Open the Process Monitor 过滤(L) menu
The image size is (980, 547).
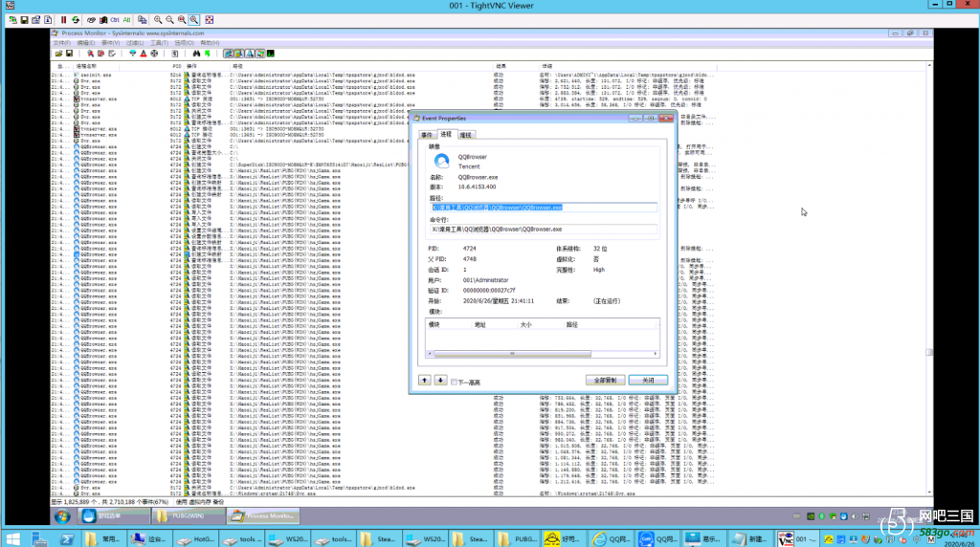pos(135,43)
